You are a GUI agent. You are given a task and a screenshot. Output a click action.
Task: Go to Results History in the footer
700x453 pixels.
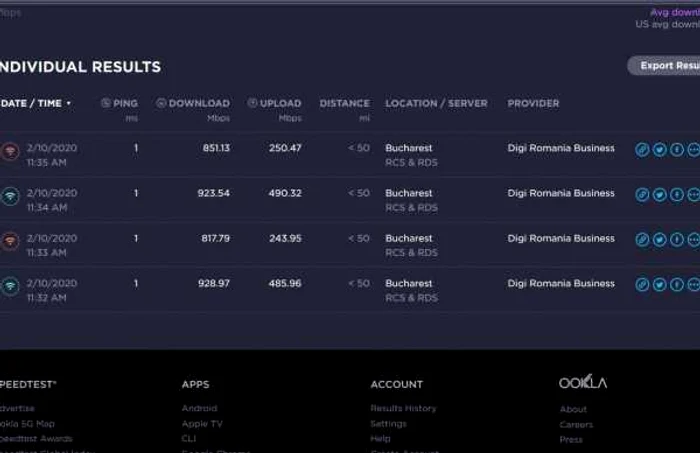404,408
